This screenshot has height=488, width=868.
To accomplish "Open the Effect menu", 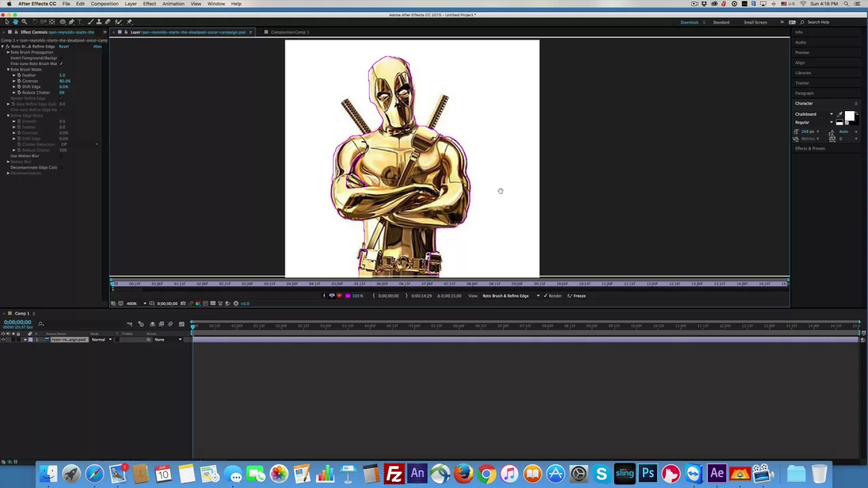I will click(149, 3).
